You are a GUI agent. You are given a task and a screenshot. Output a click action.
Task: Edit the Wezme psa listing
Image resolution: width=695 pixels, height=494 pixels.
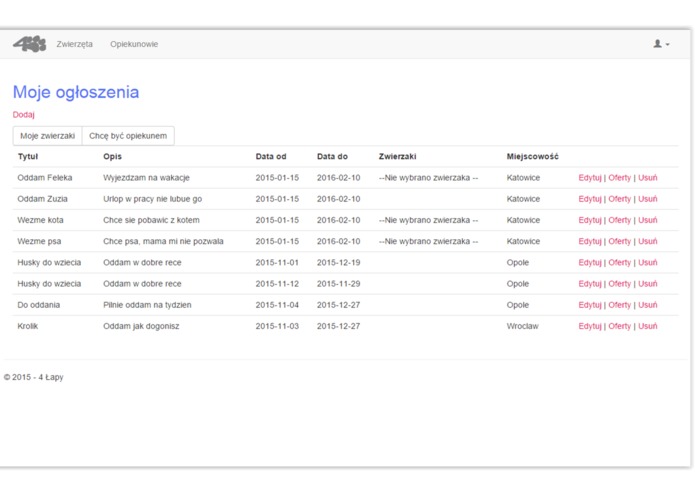coord(590,241)
